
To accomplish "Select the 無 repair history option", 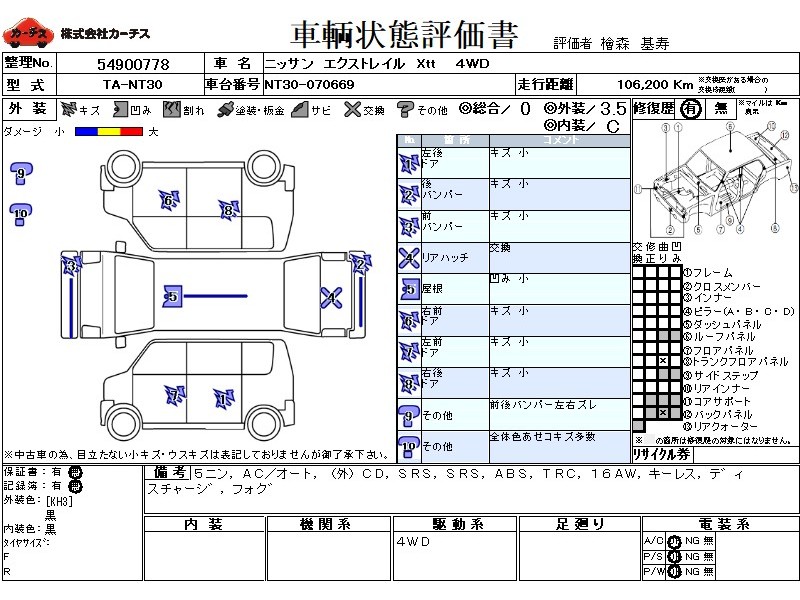I will 720,109.
